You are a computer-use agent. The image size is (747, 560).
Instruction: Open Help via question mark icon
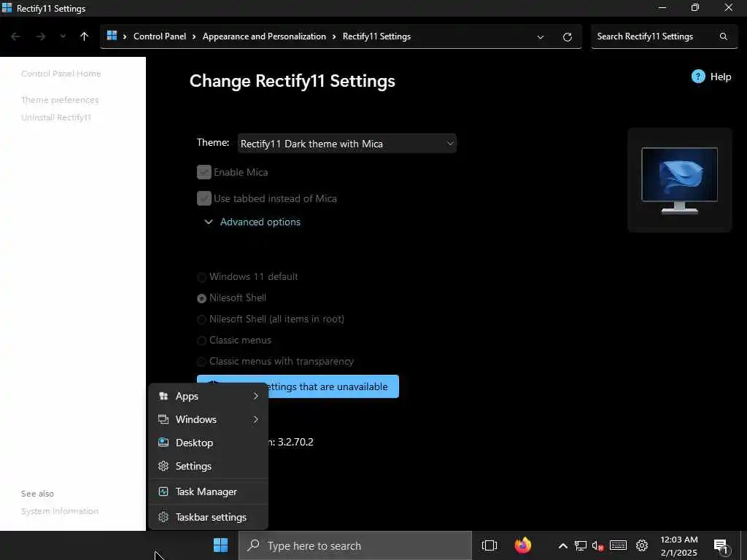click(698, 76)
